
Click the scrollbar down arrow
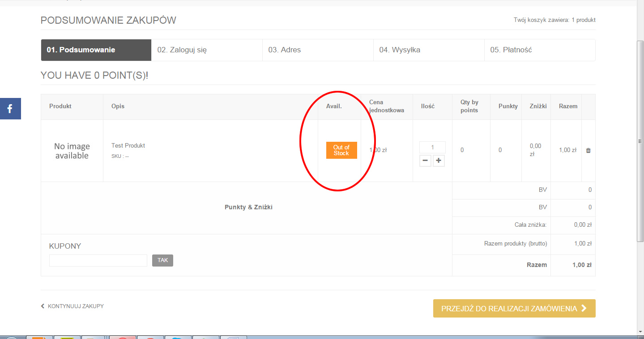point(640,331)
